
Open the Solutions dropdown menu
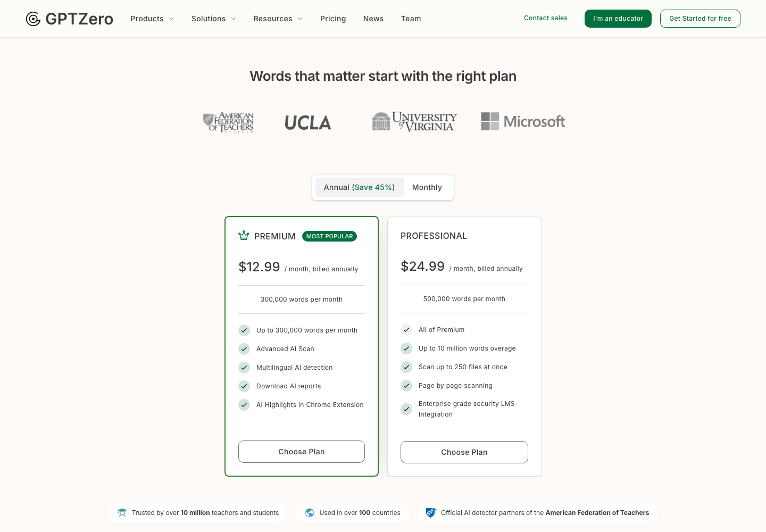(x=214, y=19)
